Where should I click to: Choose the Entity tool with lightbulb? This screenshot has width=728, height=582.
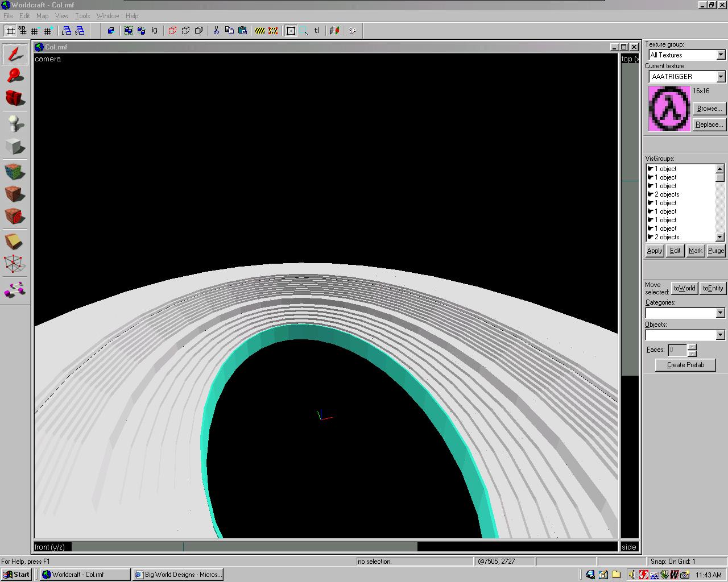click(x=15, y=123)
